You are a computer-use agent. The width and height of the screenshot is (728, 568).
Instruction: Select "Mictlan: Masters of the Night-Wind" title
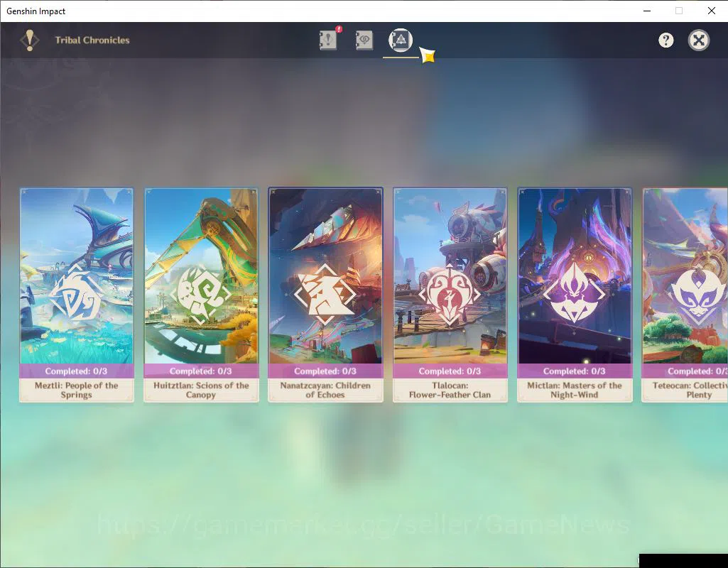click(x=575, y=390)
